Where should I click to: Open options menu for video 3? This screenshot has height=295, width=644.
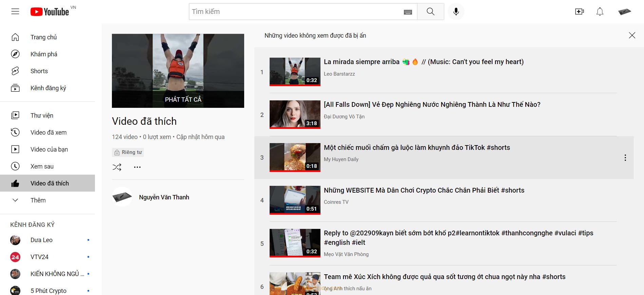coord(625,158)
